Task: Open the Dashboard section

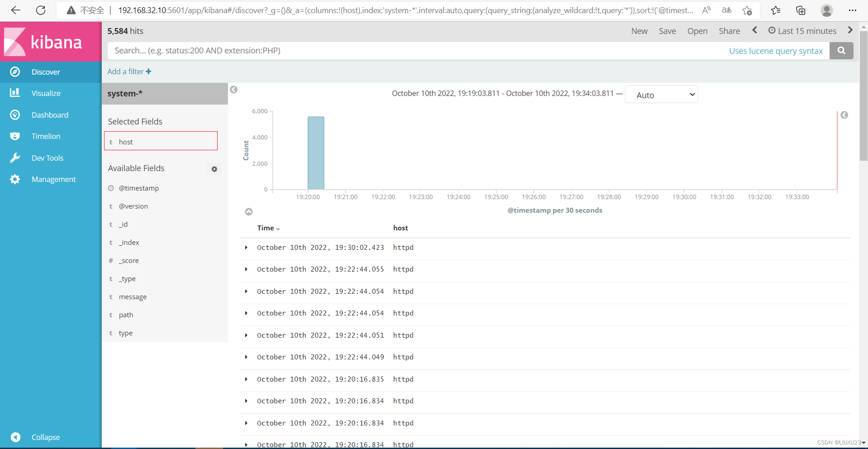Action: 51,115
